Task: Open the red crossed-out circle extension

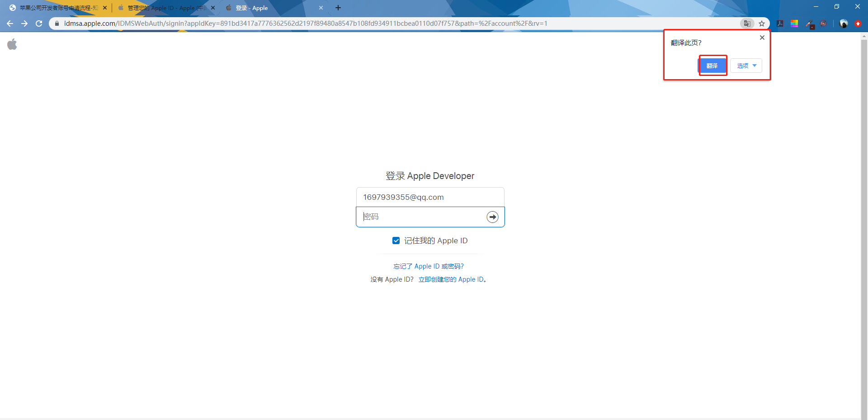Action: tap(824, 24)
